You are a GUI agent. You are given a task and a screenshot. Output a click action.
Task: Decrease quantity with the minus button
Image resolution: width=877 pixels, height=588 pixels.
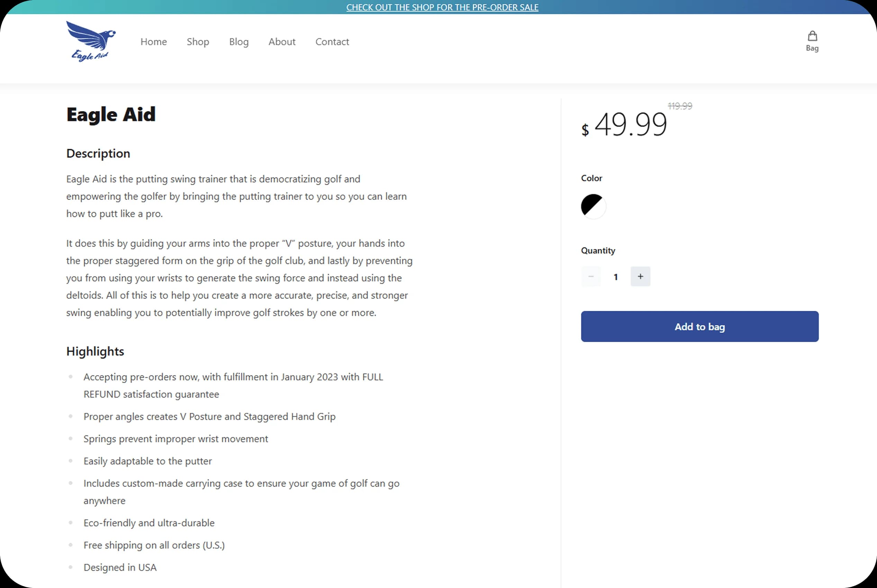[591, 276]
